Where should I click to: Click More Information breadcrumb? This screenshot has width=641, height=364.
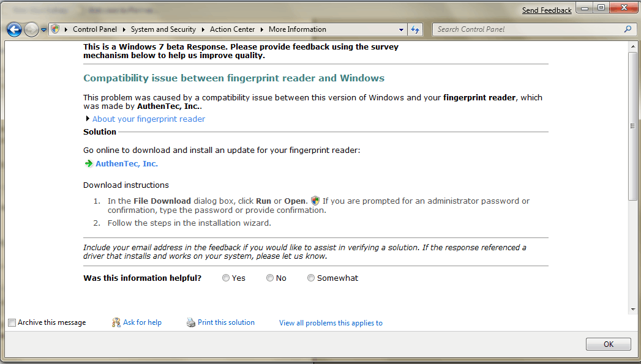(297, 29)
